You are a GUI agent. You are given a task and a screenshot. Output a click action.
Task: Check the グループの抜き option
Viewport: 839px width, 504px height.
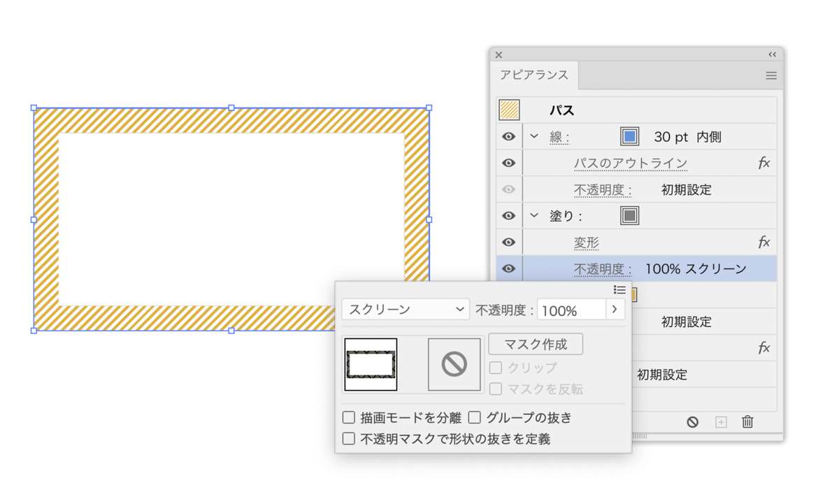(475, 417)
